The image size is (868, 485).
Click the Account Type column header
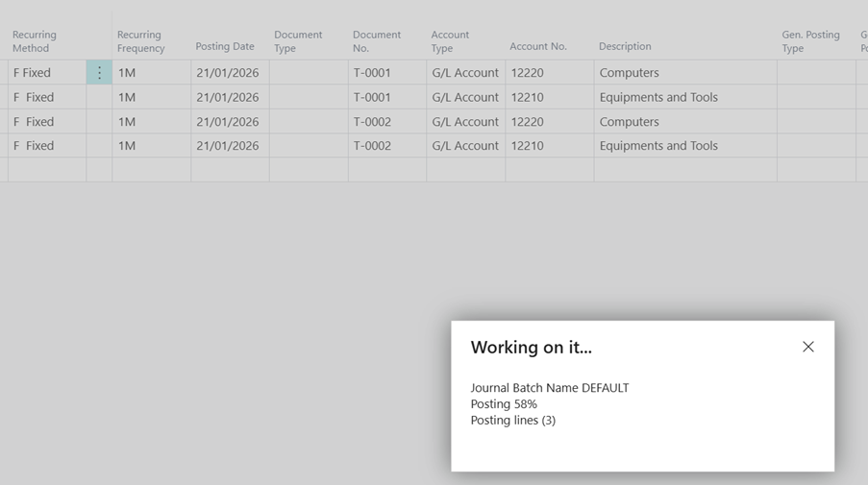click(x=450, y=41)
